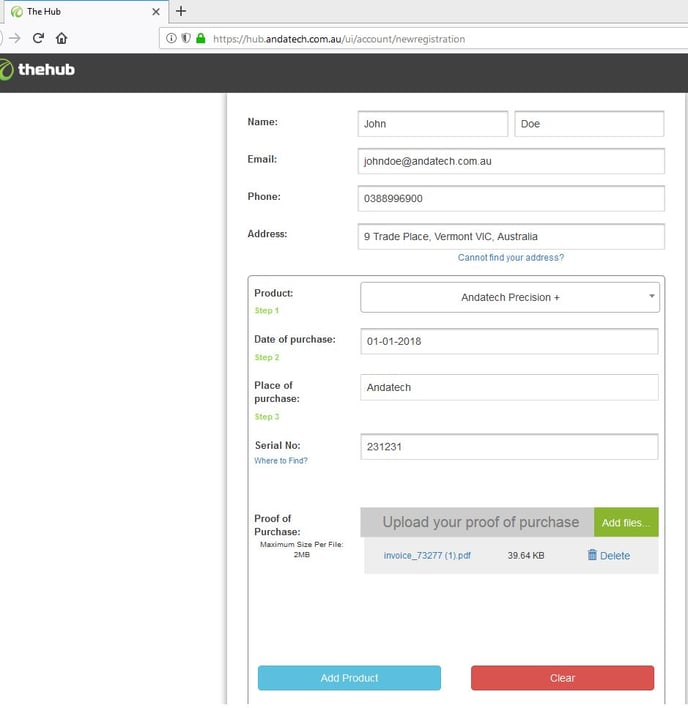
Task: Click the 39.64 KB file size text
Action: [x=526, y=555]
